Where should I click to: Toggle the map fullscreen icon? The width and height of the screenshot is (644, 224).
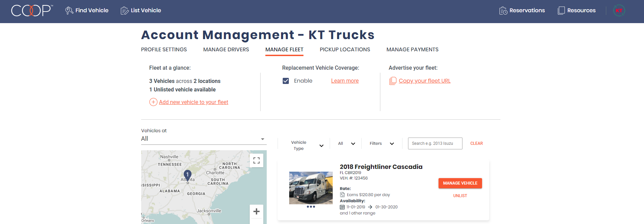(257, 160)
